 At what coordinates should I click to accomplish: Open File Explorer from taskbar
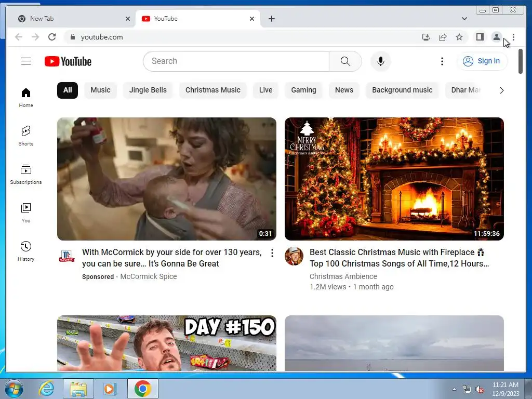[78, 389]
